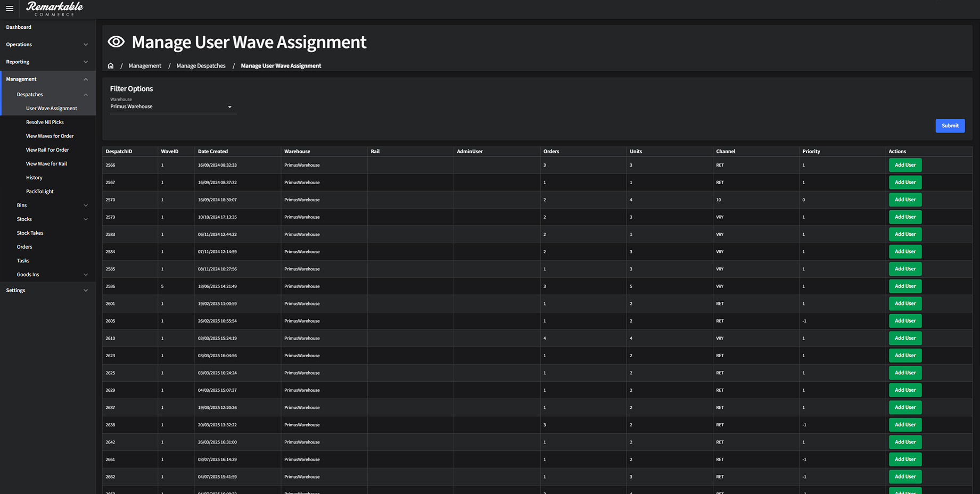
Task: Click the Remarkable Commerce logo
Action: pos(55,9)
